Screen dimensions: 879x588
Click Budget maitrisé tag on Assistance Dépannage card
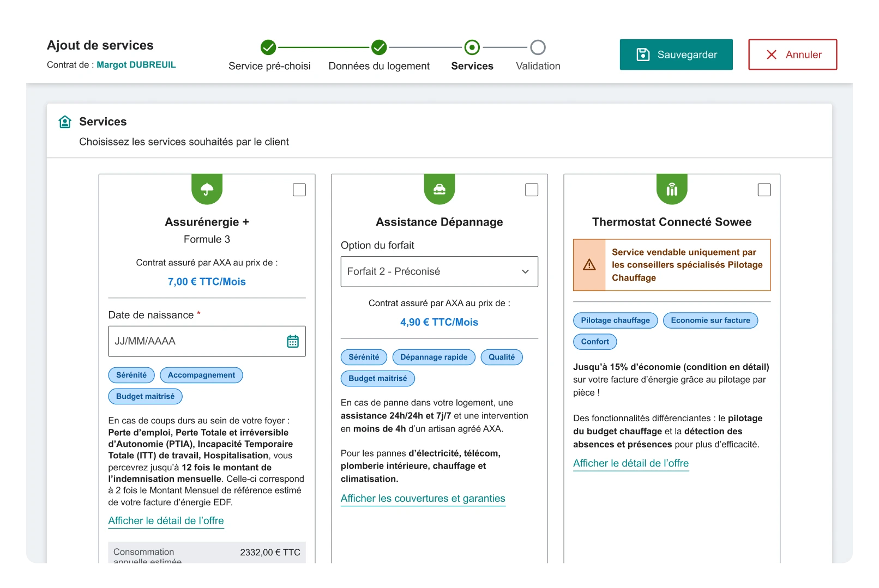pyautogui.click(x=378, y=378)
